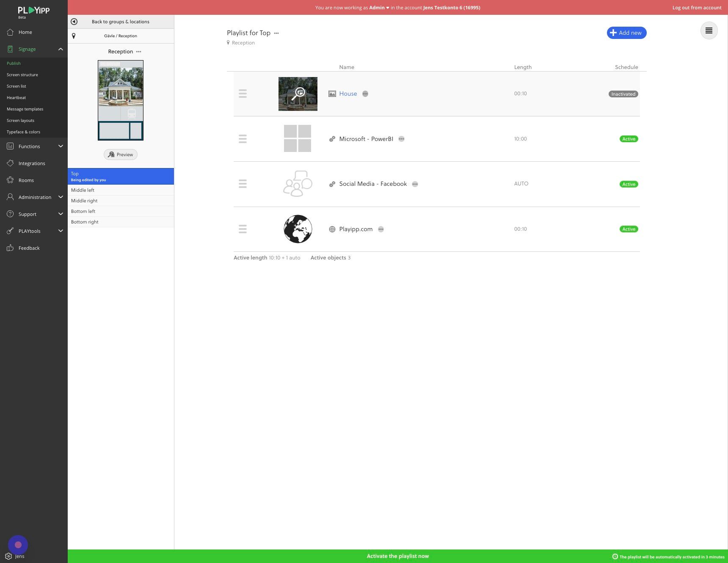Grab the drag handle for Playipp.com row
This screenshot has height=563, width=728.
tap(243, 229)
